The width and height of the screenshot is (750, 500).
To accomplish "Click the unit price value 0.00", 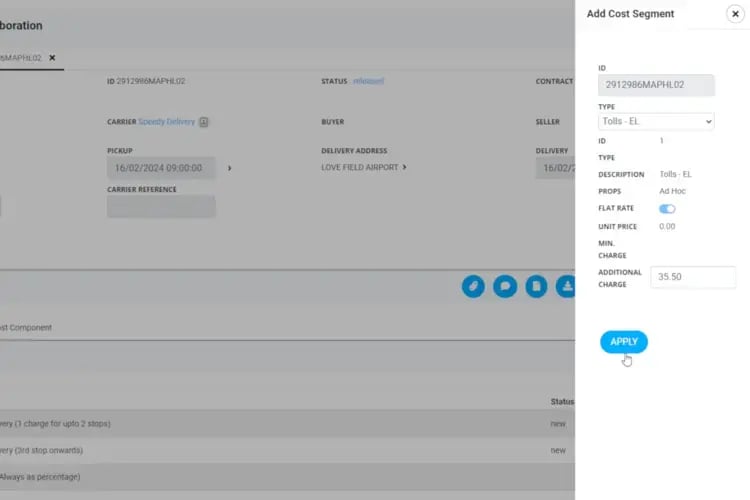I will 667,227.
